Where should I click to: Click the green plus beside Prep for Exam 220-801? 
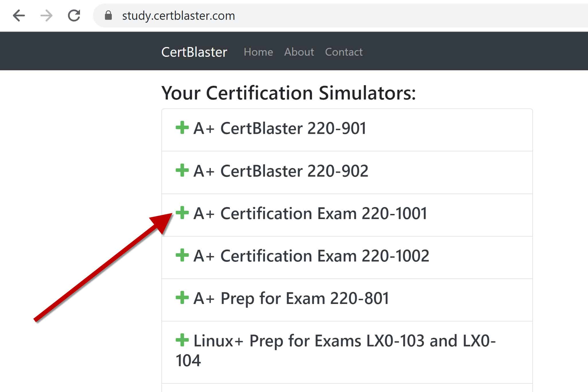click(x=182, y=298)
